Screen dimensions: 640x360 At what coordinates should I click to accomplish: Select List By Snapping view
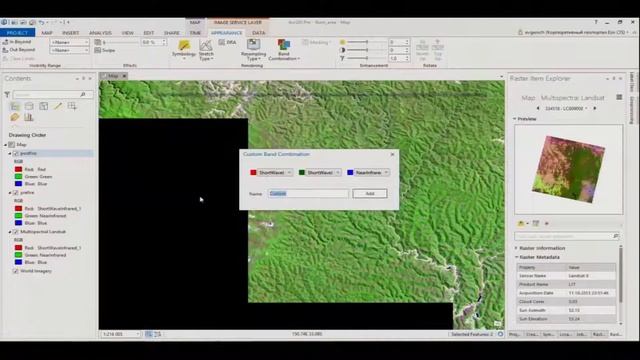point(72,107)
